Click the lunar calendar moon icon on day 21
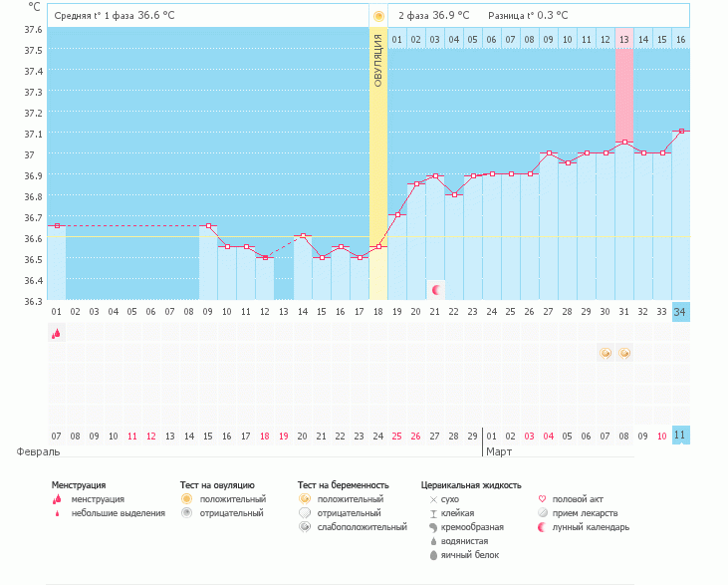 click(436, 289)
